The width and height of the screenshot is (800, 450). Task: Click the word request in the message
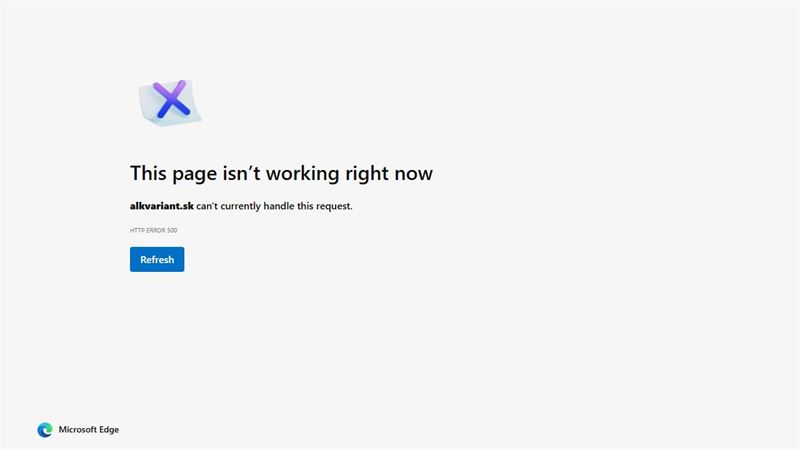334,207
